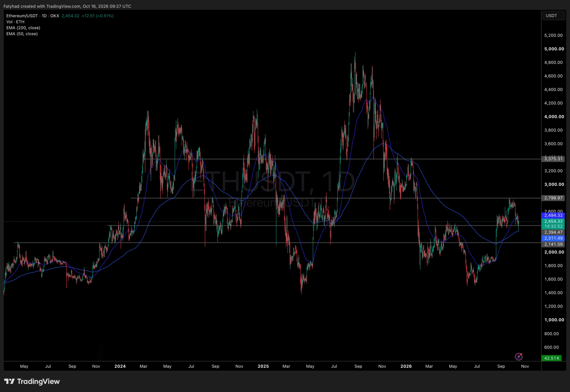Viewport: 570px width, 392px height.
Task: Click the 5,200.00 price axis label
Action: click(553, 35)
